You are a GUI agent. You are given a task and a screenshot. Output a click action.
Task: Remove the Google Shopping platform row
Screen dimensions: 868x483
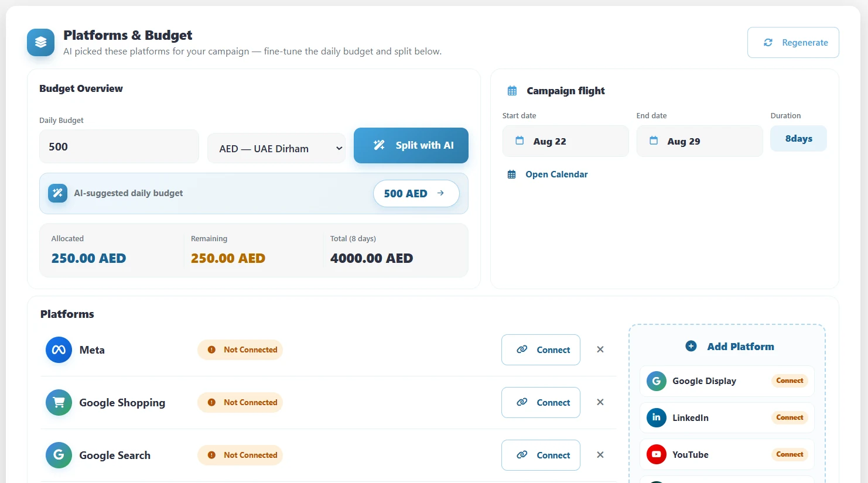coord(600,402)
